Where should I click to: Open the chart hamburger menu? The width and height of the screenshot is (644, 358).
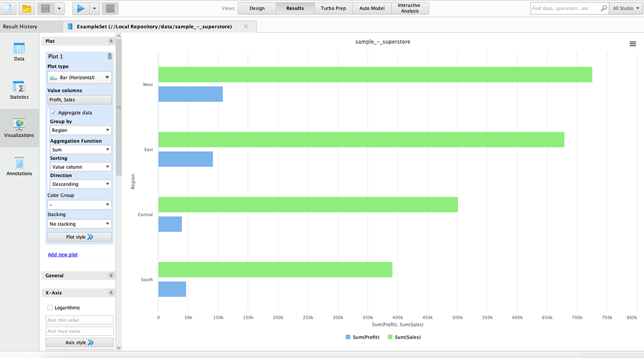coord(633,43)
